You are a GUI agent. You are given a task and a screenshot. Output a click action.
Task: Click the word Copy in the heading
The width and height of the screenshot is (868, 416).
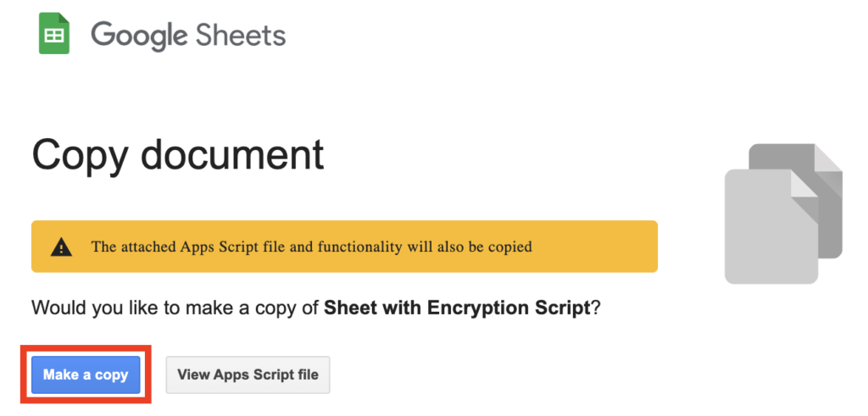tap(81, 155)
